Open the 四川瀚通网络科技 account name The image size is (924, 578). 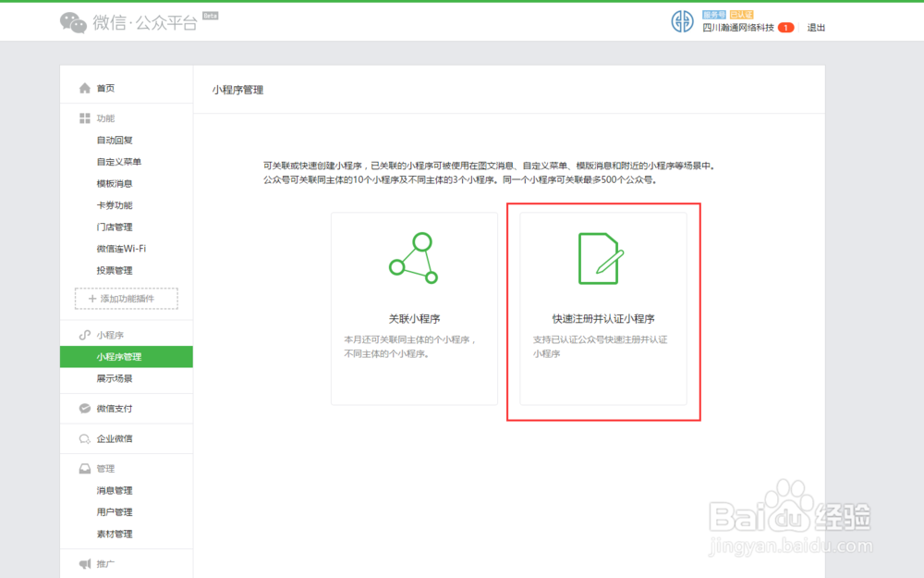739,28
